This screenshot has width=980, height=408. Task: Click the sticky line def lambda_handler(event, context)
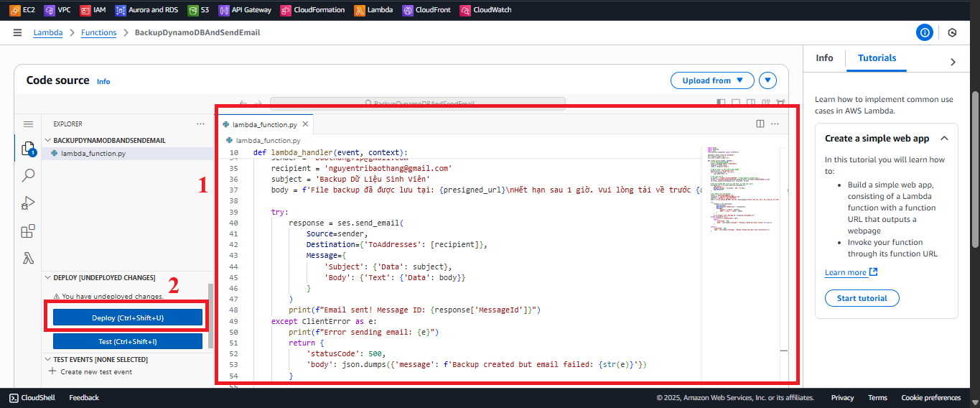[x=330, y=153]
